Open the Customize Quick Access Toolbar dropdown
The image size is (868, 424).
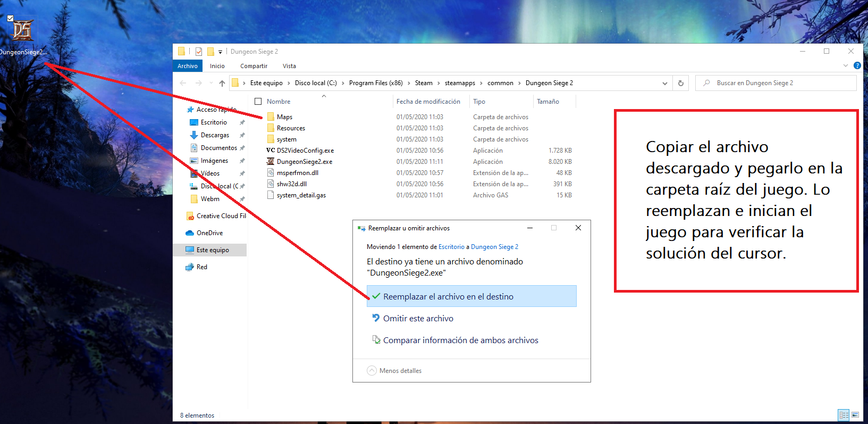[220, 52]
